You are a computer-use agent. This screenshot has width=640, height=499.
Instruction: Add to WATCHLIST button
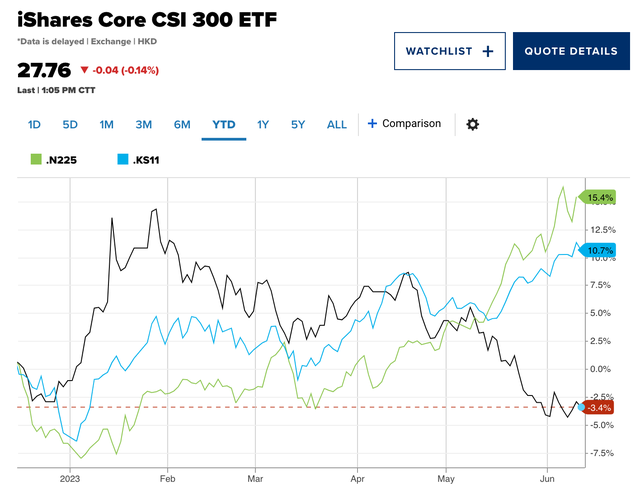click(x=450, y=51)
